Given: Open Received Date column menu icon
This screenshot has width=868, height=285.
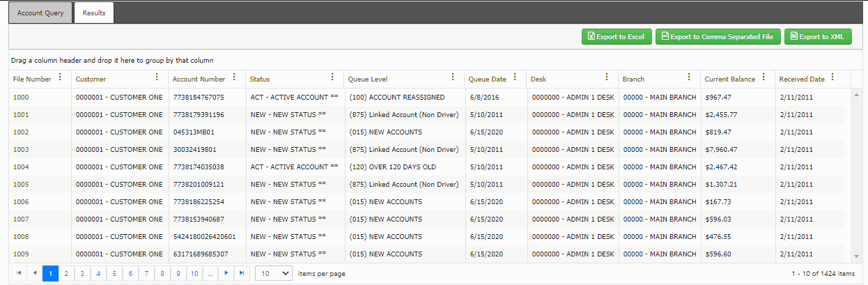Looking at the screenshot, I should tap(832, 78).
